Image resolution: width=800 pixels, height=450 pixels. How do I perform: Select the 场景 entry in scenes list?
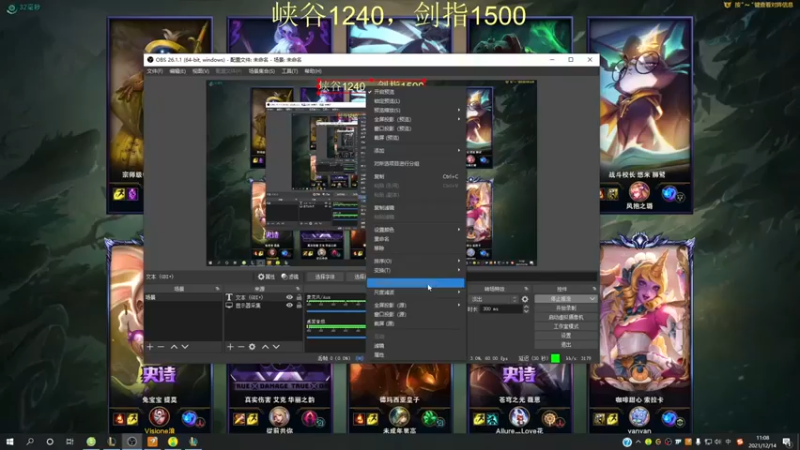183,297
